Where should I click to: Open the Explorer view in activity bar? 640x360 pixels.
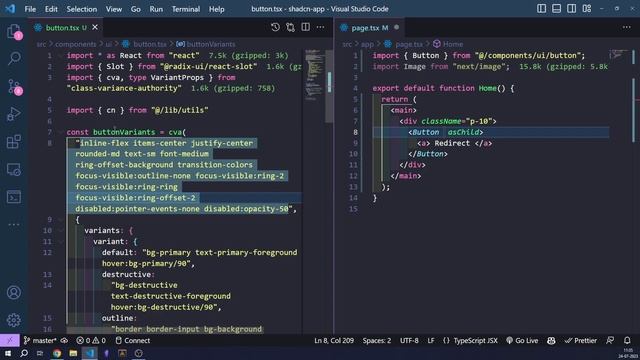(x=14, y=31)
